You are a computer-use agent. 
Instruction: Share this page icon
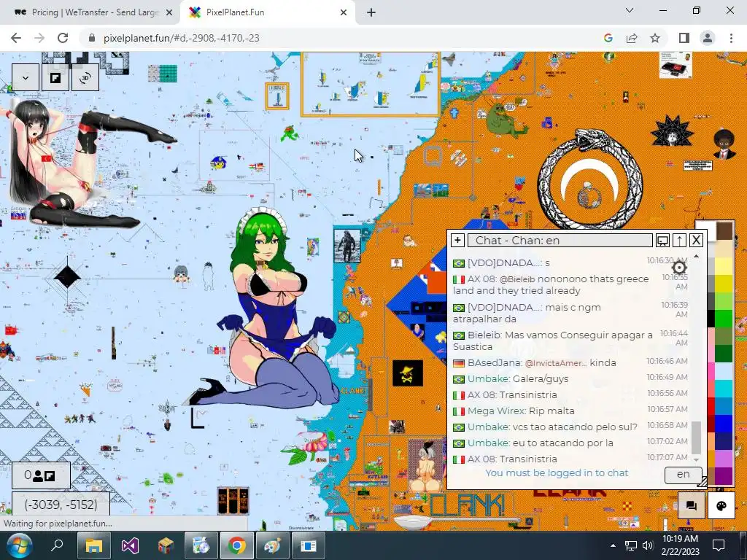click(632, 38)
